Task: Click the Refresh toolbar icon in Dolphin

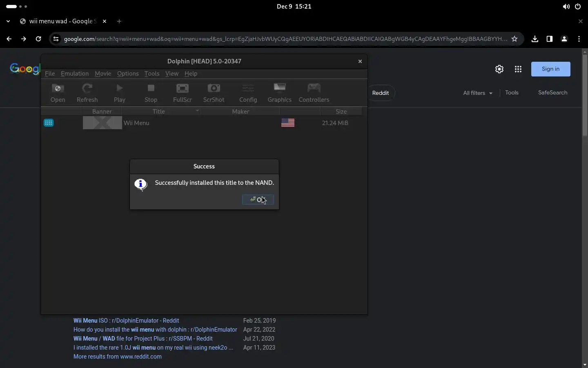Action: 87,93
